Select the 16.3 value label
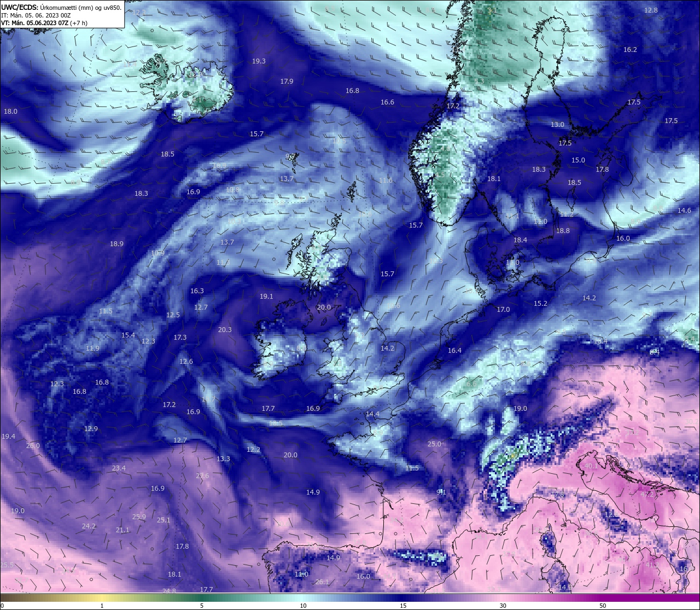700x610 pixels. click(197, 291)
